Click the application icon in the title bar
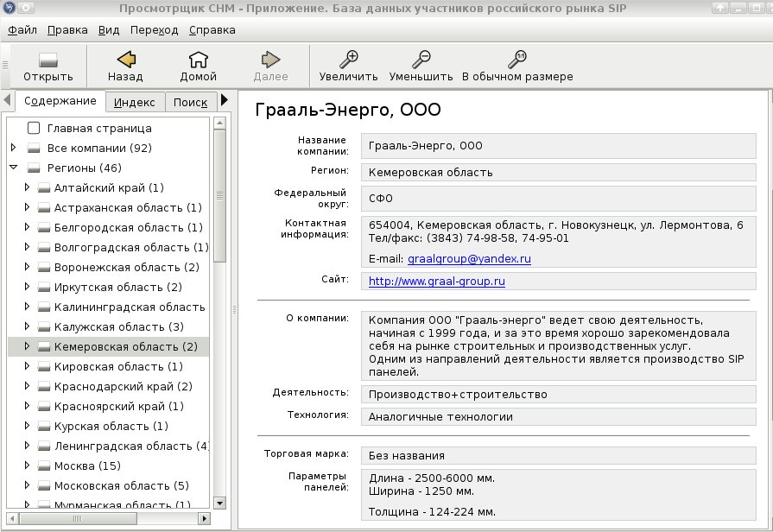Viewport: 773px width, 532px height. (9, 8)
